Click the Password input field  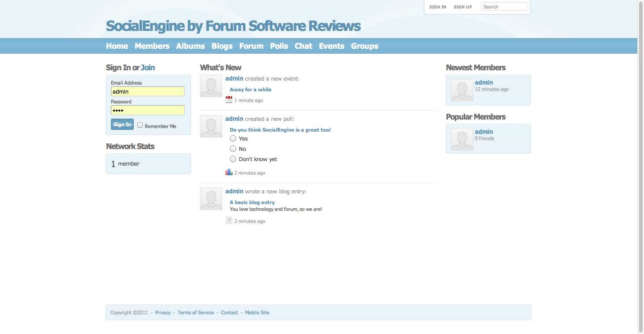(148, 110)
